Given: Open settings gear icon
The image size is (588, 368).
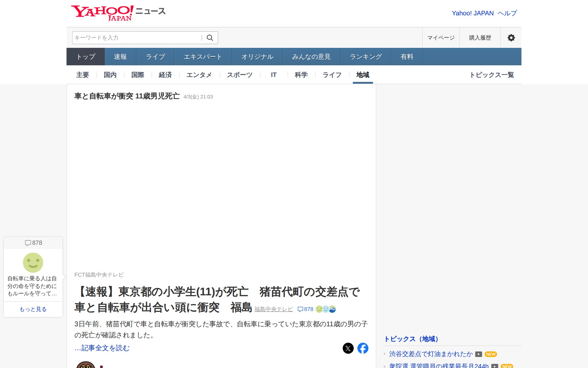Looking at the screenshot, I should point(511,38).
